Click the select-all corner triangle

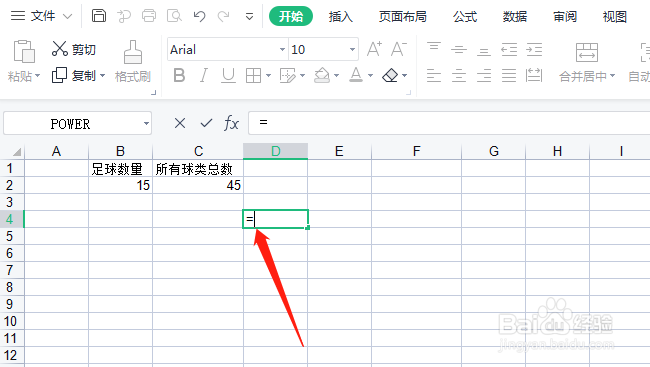[16, 152]
